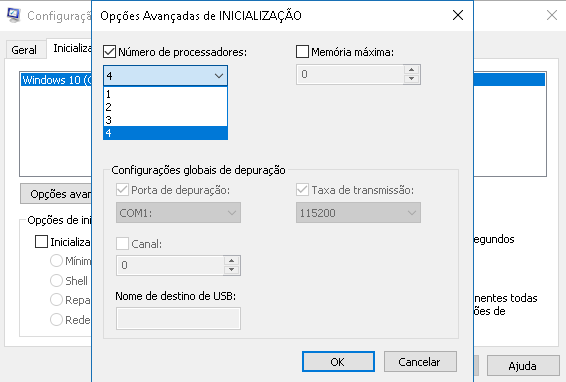Enable the Memória máxima checkbox
566x382 pixels.
tap(302, 52)
